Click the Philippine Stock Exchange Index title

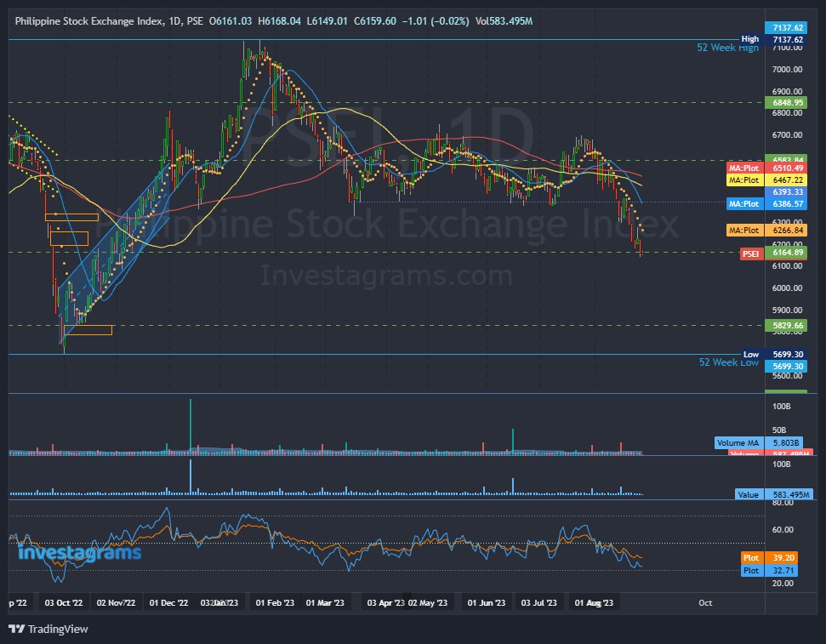[89, 21]
